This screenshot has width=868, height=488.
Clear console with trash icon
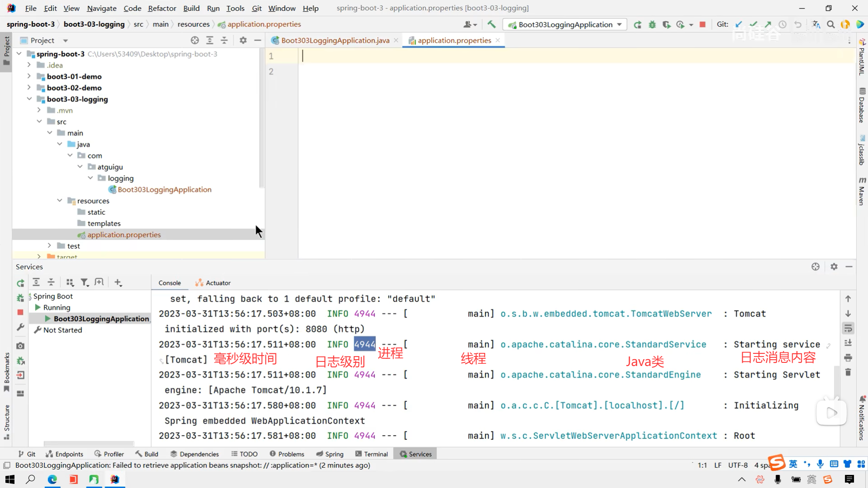point(848,372)
